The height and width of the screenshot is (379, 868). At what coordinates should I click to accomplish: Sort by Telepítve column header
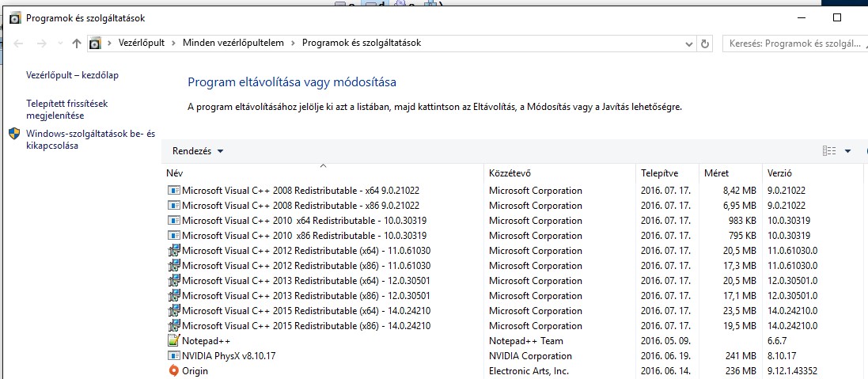point(667,173)
